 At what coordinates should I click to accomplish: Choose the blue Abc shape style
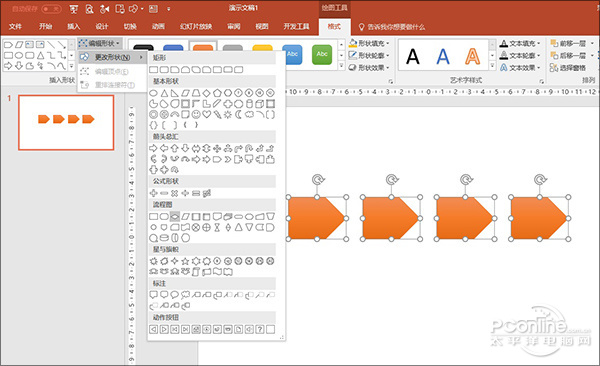(x=292, y=55)
